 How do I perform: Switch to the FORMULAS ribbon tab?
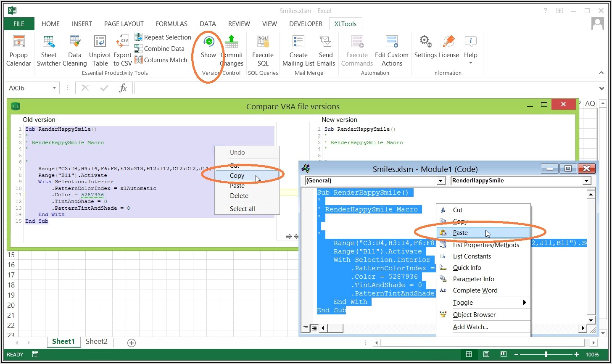[x=171, y=24]
